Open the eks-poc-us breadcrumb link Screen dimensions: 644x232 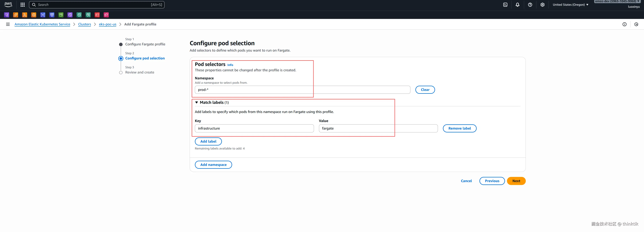108,24
